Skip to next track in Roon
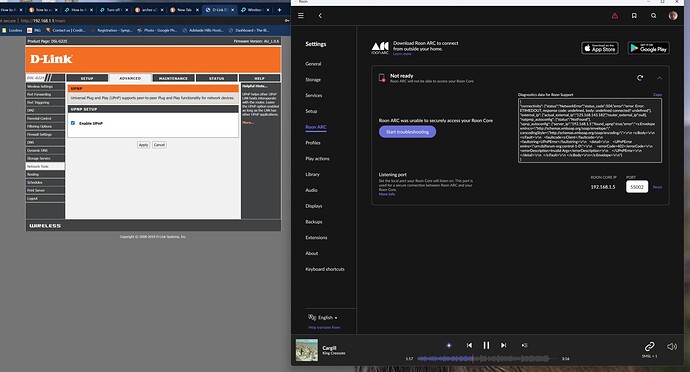 [503, 345]
